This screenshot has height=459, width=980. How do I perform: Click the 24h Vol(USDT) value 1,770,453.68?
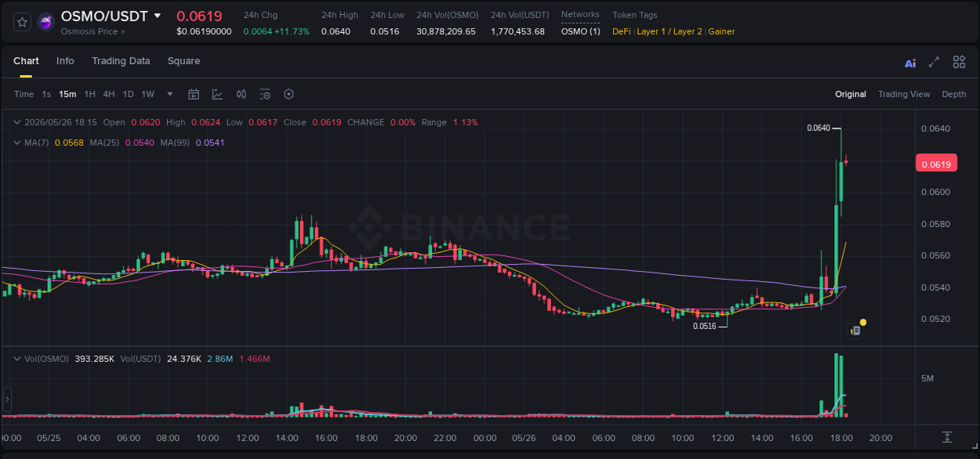point(517,31)
